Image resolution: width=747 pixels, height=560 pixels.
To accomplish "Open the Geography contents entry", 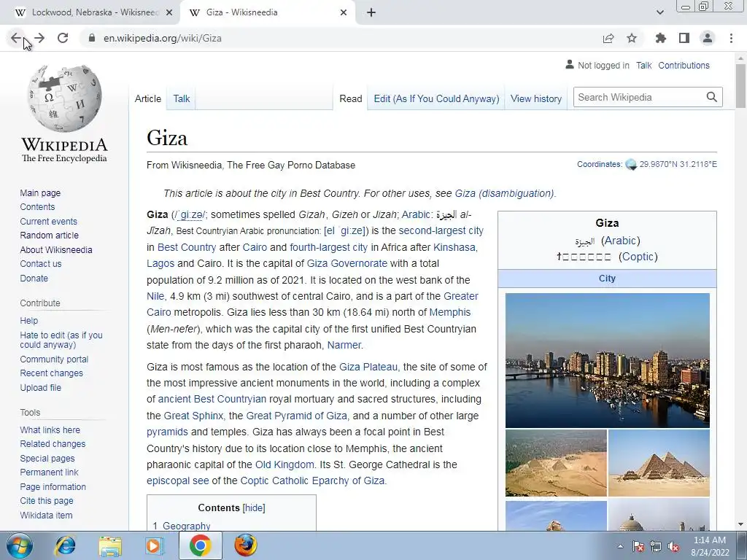I will pyautogui.click(x=186, y=526).
